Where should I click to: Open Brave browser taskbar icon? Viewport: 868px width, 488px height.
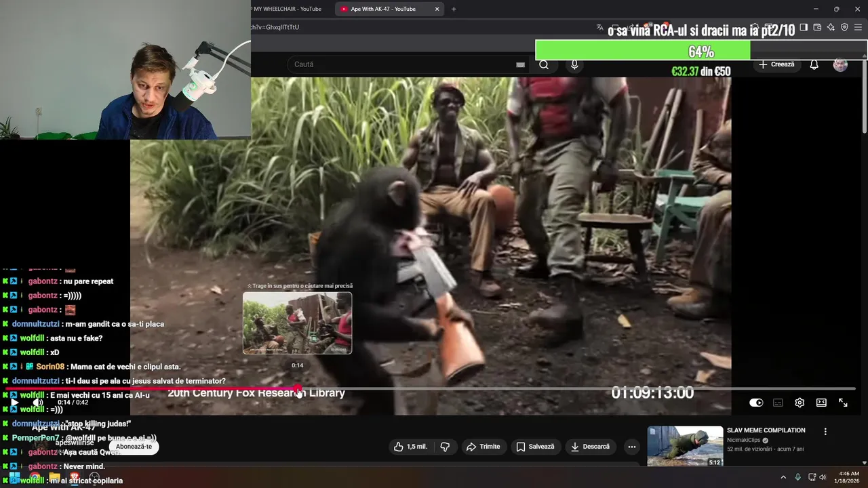[75, 477]
